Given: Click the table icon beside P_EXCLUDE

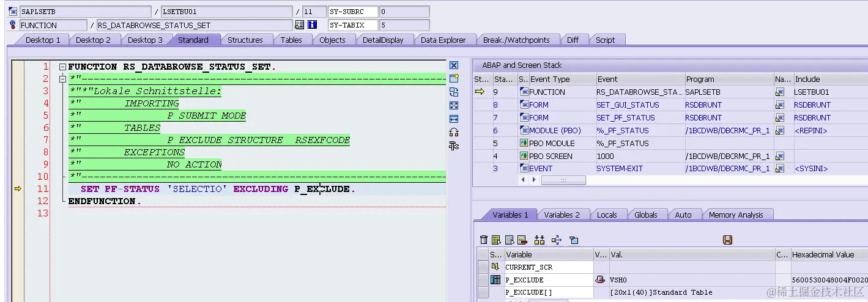Looking at the screenshot, I should coord(495,279).
